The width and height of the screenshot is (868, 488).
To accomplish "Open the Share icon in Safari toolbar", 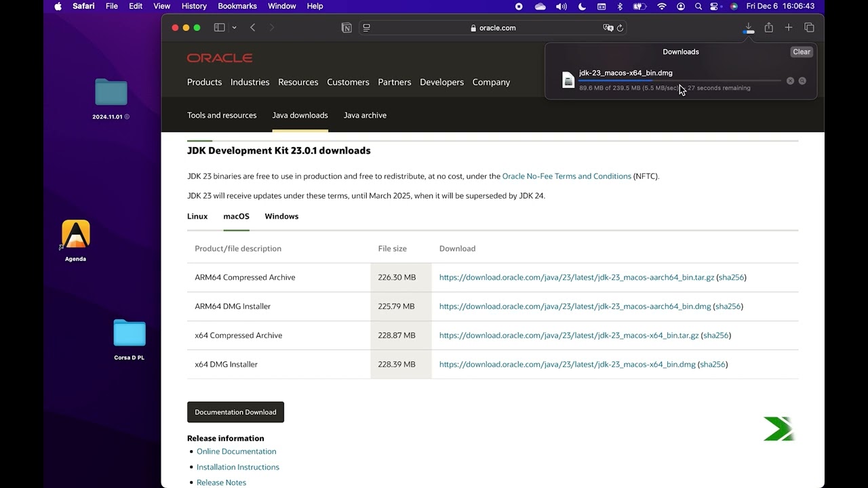I will pyautogui.click(x=768, y=28).
